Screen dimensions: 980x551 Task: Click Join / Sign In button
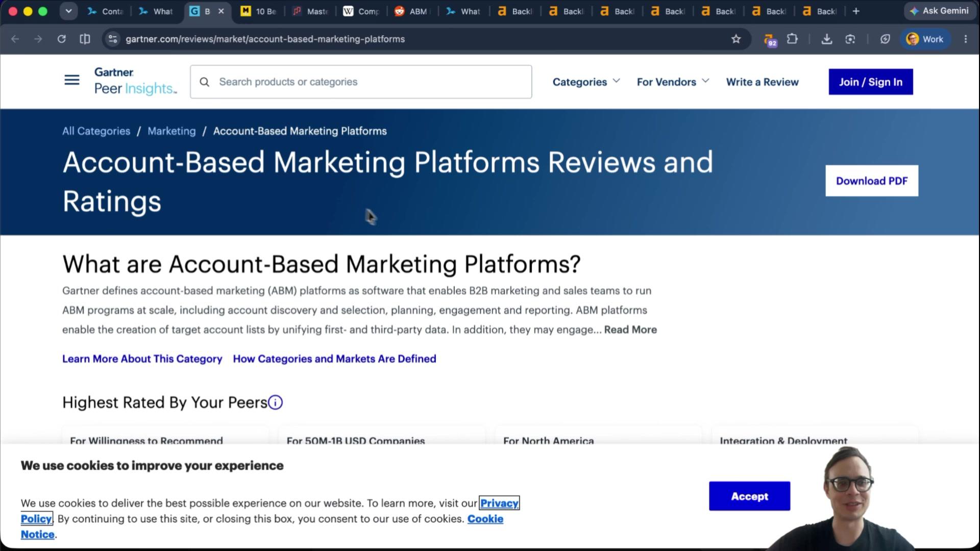point(870,82)
